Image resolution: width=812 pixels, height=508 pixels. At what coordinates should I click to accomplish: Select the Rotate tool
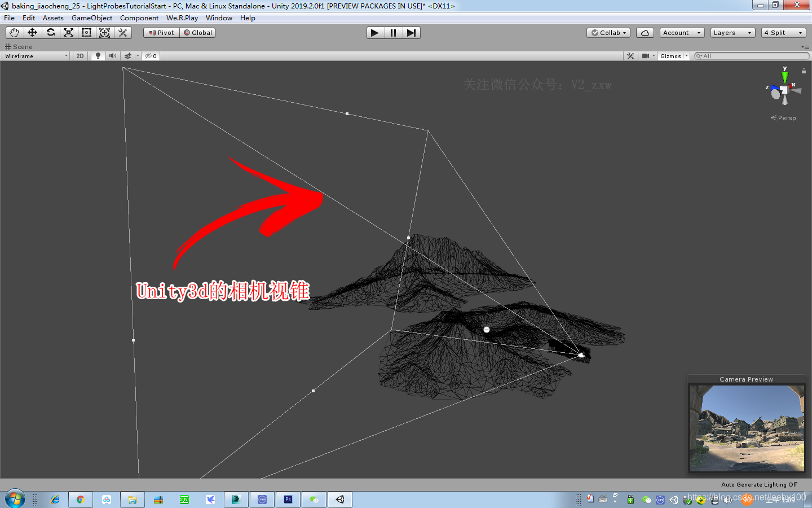50,33
